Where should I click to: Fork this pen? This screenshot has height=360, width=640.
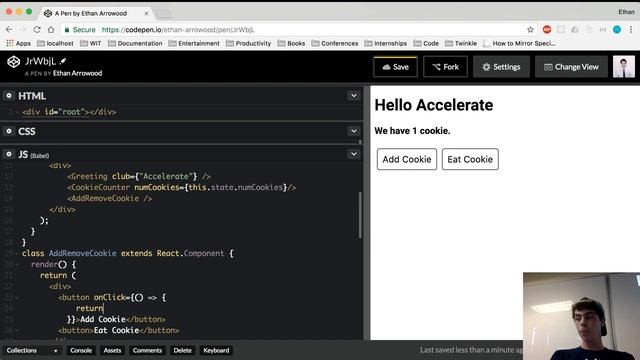click(x=445, y=67)
